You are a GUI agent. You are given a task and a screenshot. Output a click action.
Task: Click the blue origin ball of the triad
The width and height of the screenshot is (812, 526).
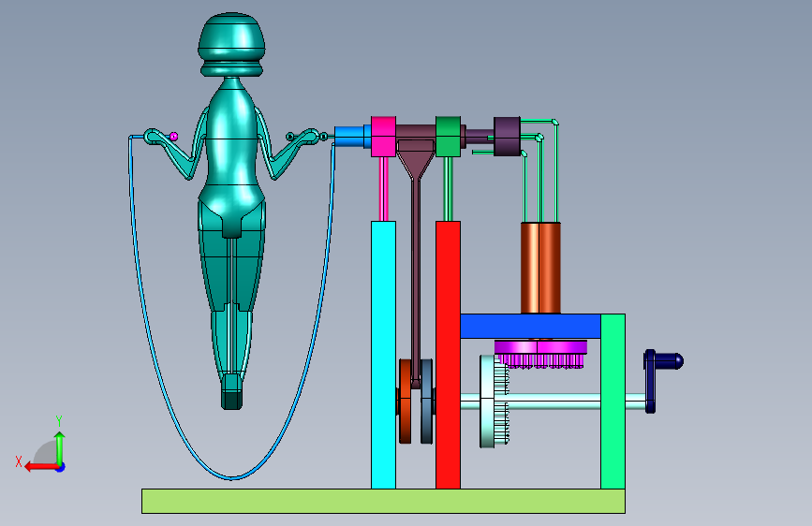pyautogui.click(x=61, y=467)
